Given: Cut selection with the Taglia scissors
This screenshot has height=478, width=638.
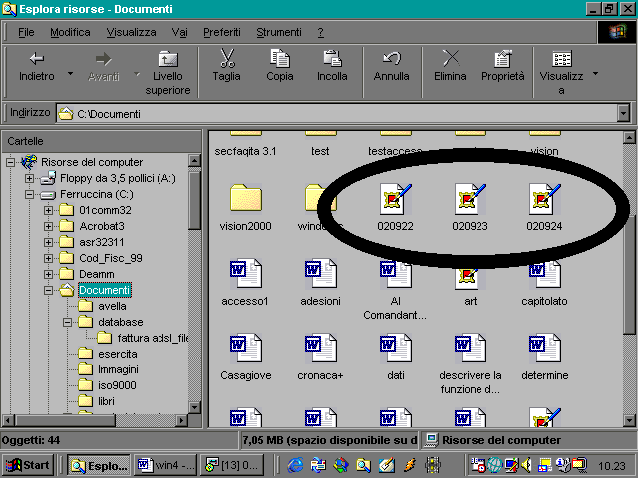Looking at the screenshot, I should (x=227, y=66).
